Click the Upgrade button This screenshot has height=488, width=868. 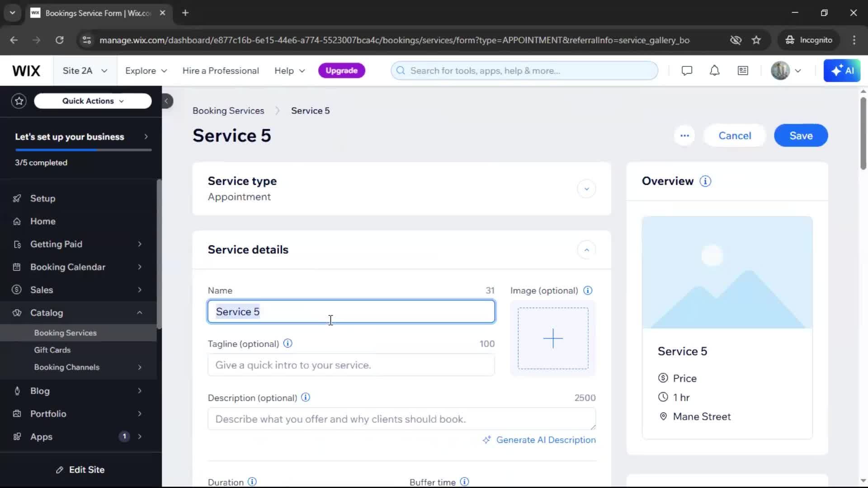pos(342,71)
